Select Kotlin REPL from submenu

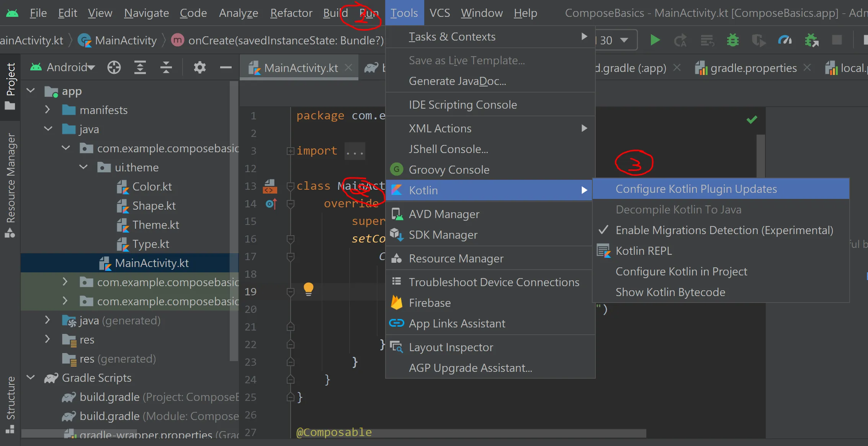click(x=643, y=251)
